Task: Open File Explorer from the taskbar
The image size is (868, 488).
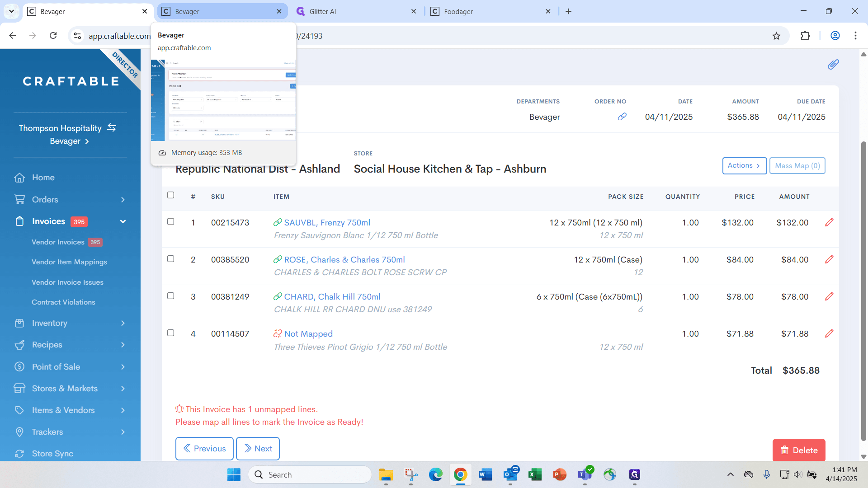Action: [x=386, y=474]
